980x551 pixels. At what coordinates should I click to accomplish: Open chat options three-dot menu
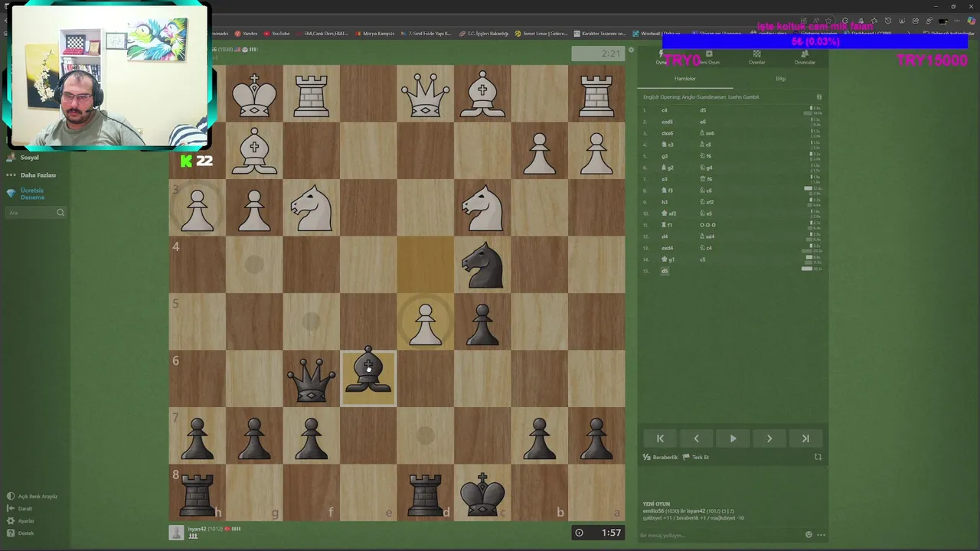pos(821,535)
